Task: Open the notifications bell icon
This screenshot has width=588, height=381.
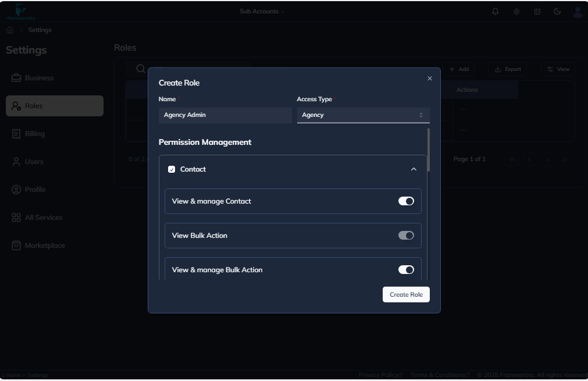Action: pos(495,11)
